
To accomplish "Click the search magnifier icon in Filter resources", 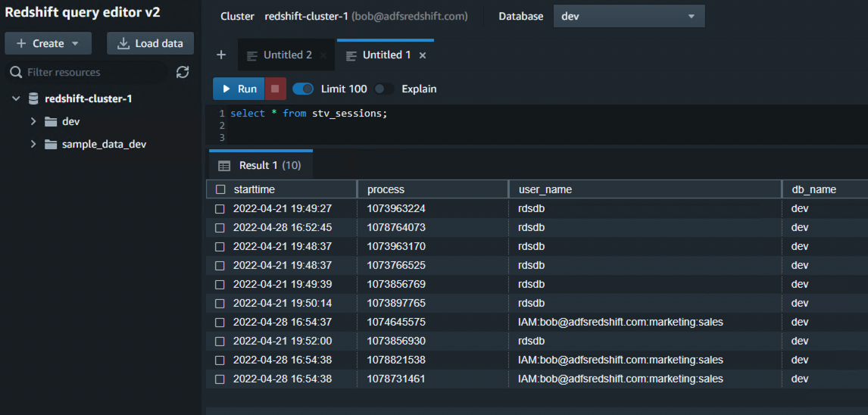I will point(17,72).
